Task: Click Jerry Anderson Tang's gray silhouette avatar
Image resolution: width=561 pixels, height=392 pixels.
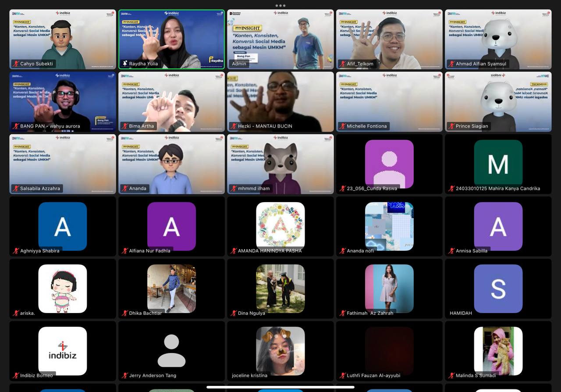Action: [171, 351]
